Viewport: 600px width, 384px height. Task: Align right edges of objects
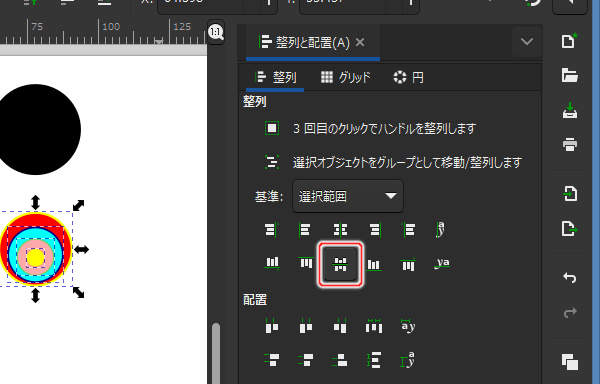tap(375, 229)
